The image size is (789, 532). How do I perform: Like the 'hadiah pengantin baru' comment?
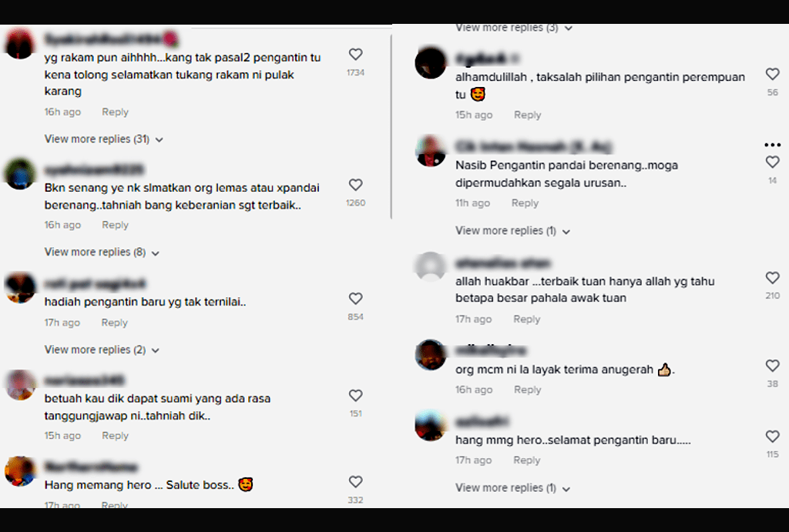point(355,299)
